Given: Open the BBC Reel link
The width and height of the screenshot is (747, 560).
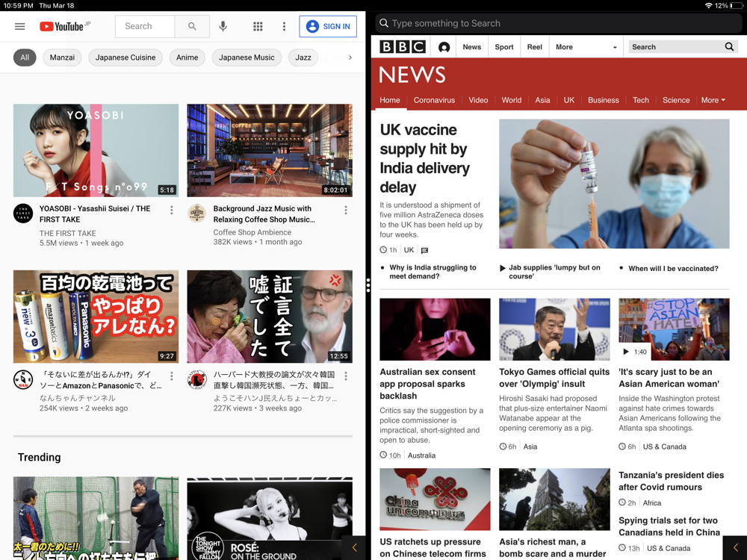Looking at the screenshot, I should click(x=535, y=46).
